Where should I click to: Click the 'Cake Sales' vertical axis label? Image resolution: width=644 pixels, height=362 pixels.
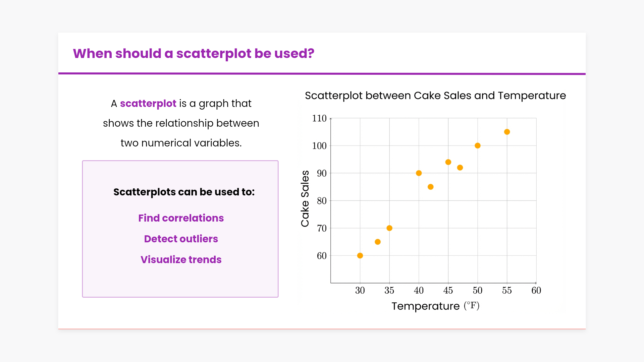[x=305, y=199]
